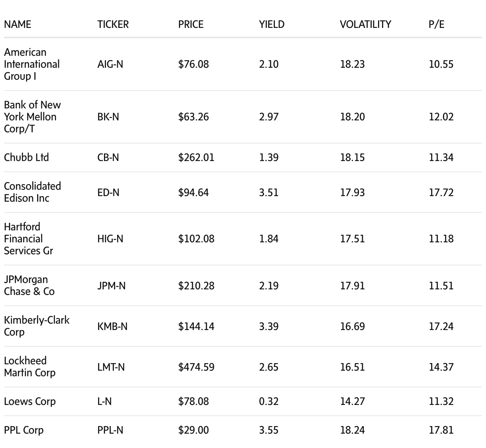Open the HIG-N ticker link
Viewport: 486px width, 448px height.
(110, 239)
